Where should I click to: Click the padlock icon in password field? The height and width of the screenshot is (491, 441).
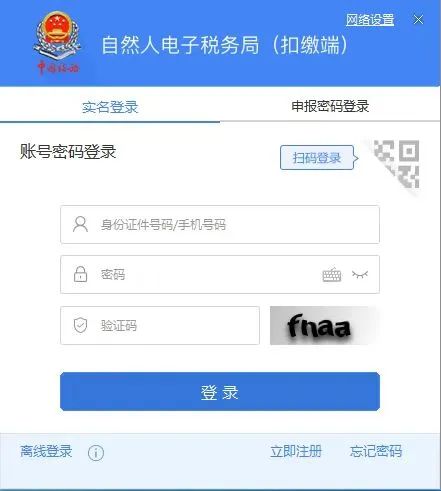[80, 274]
